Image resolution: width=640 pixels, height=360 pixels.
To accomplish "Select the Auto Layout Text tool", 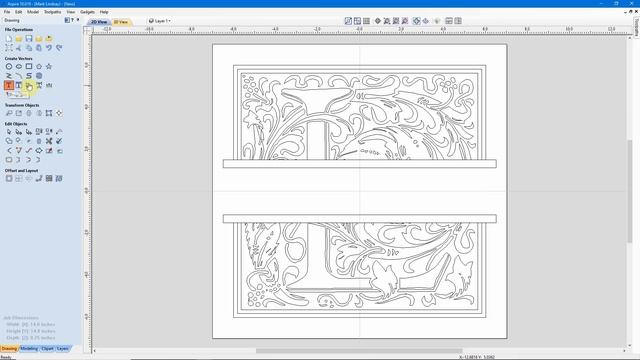I will pos(19,85).
